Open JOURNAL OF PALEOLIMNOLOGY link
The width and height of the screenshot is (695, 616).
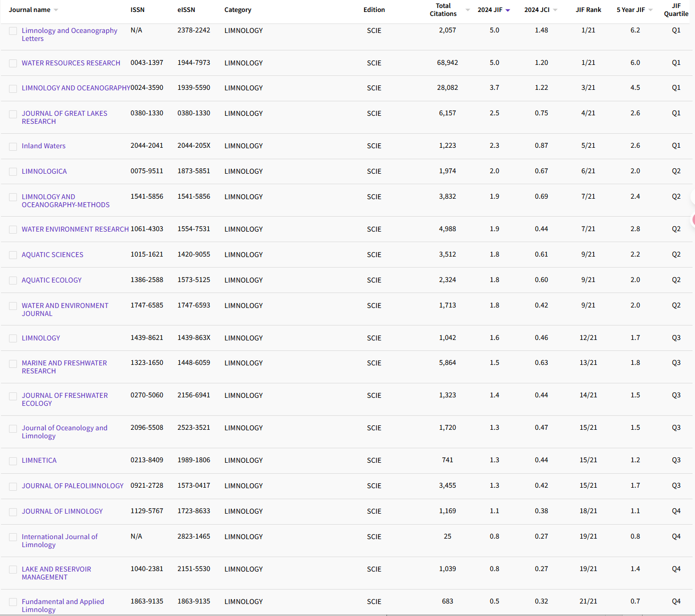72,486
